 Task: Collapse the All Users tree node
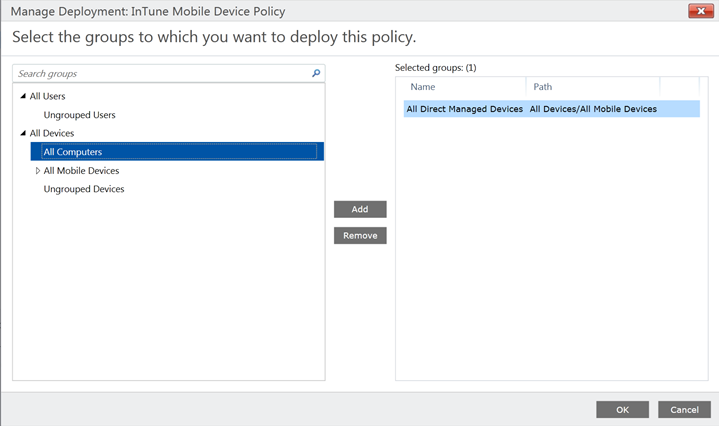coord(23,96)
